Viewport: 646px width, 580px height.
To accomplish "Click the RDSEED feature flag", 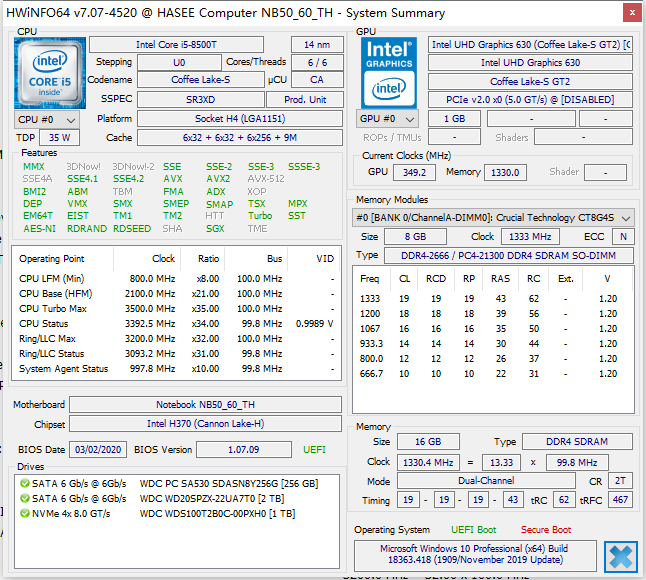I will [x=132, y=229].
